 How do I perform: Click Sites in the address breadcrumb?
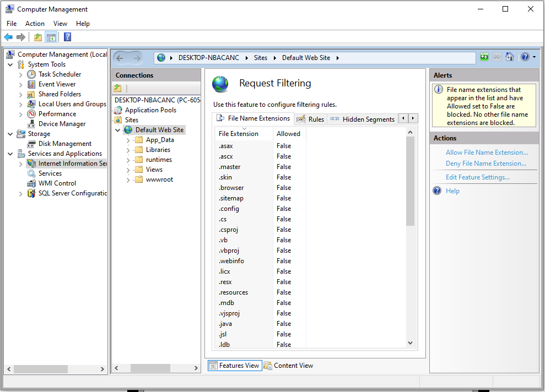click(x=260, y=58)
